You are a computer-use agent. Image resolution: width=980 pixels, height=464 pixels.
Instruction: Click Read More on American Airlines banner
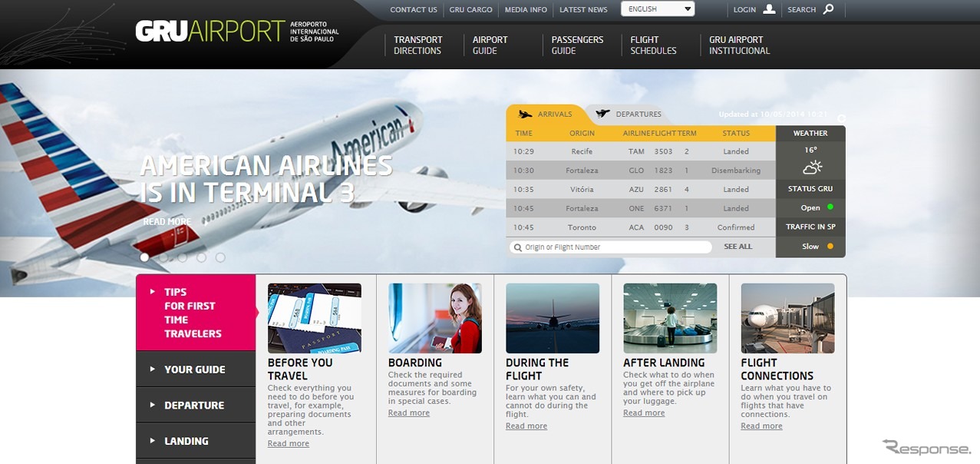pos(167,222)
